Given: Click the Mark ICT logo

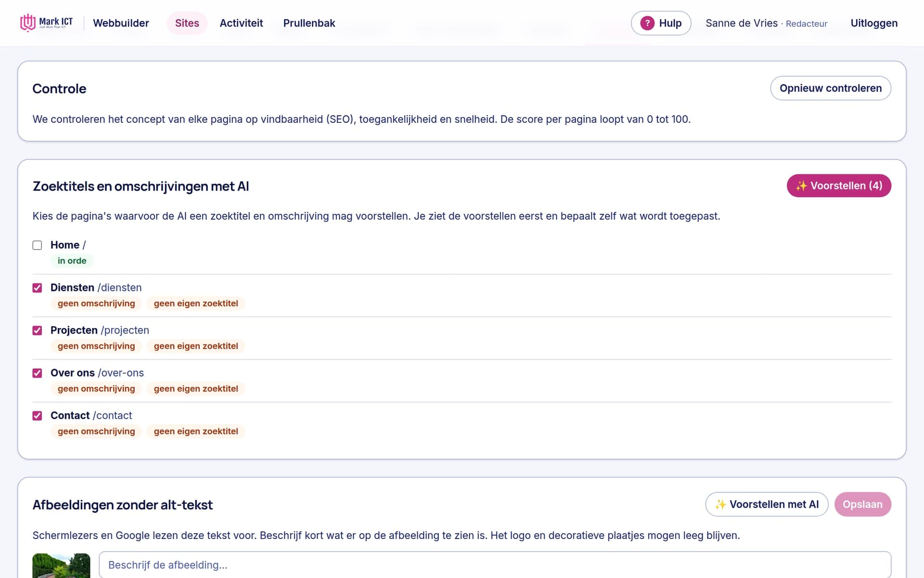Looking at the screenshot, I should (46, 23).
